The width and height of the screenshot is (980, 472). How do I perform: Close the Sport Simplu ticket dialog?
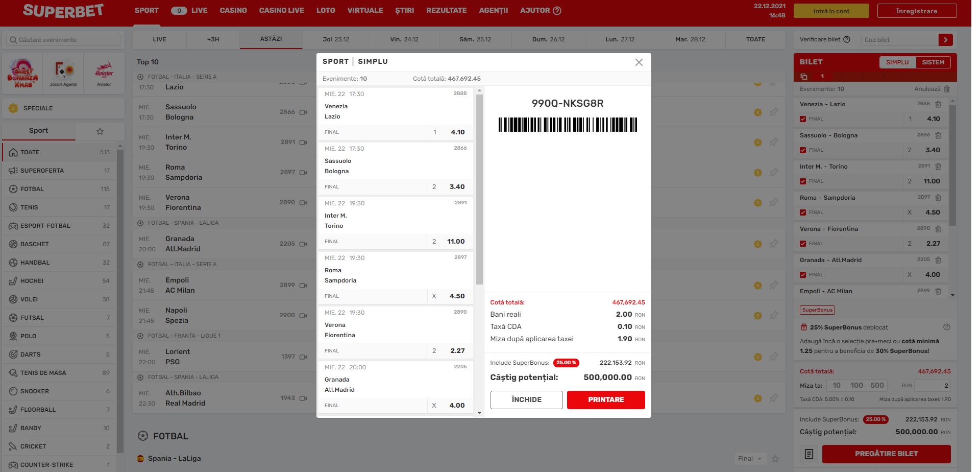pos(639,62)
